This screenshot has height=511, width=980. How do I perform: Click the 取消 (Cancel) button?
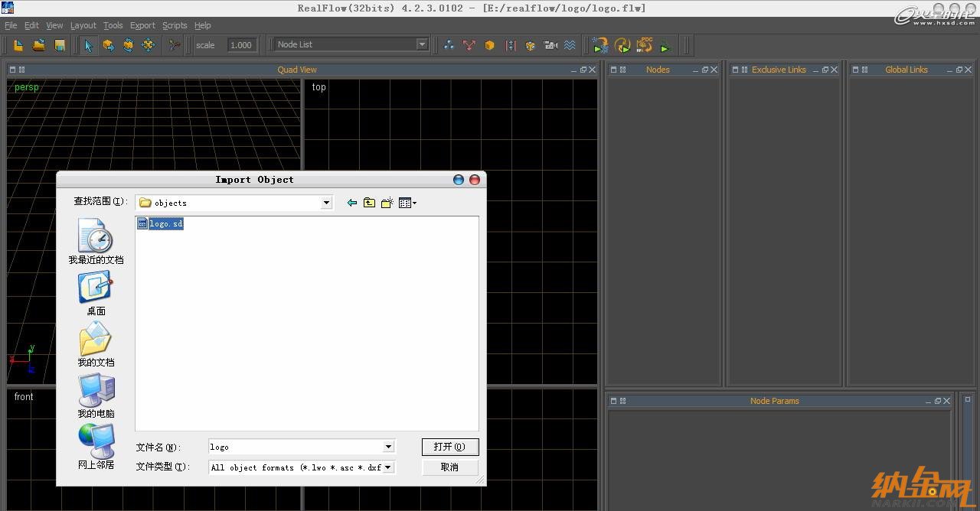coord(449,467)
